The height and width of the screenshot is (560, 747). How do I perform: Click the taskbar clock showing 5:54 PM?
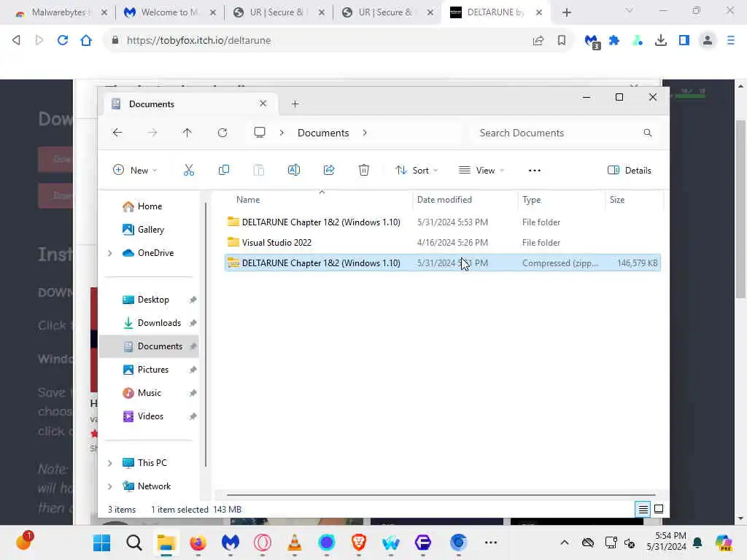[667, 542]
